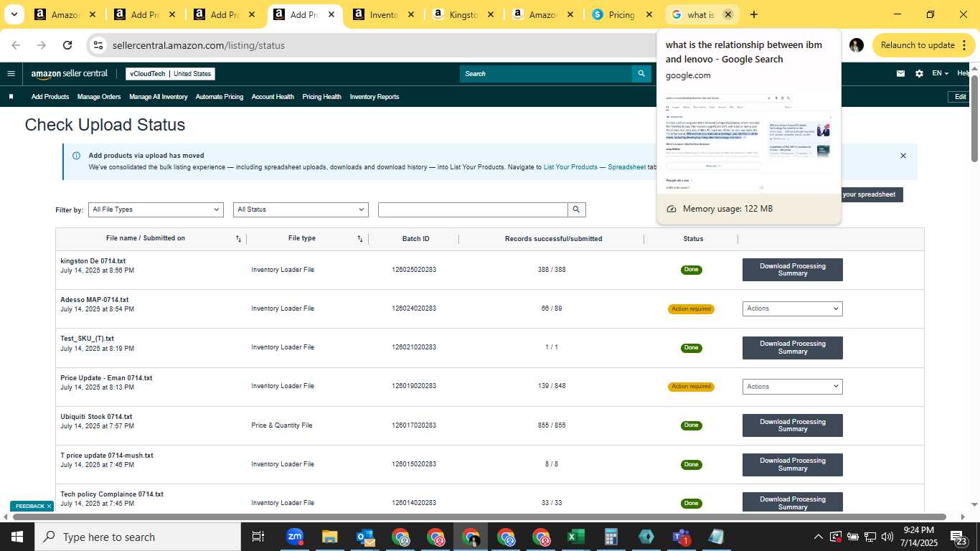Open the Account Health menu item
The height and width of the screenshot is (551, 980).
coord(273,97)
